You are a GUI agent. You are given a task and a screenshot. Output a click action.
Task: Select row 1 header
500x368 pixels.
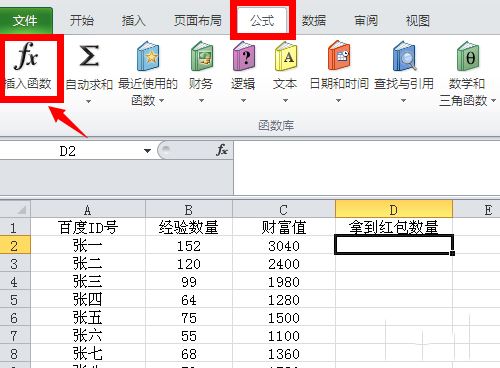coord(15,227)
